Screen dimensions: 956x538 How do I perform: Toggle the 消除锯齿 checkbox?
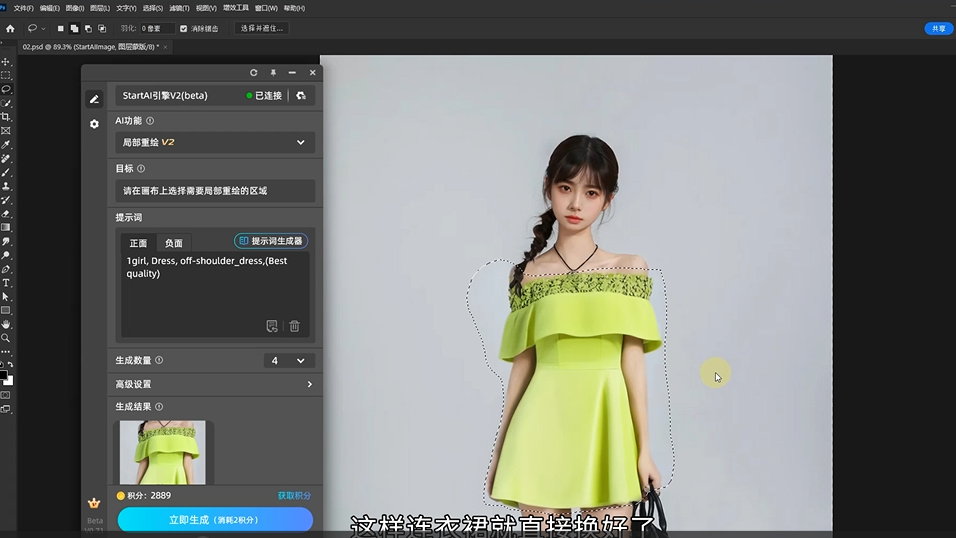click(184, 29)
